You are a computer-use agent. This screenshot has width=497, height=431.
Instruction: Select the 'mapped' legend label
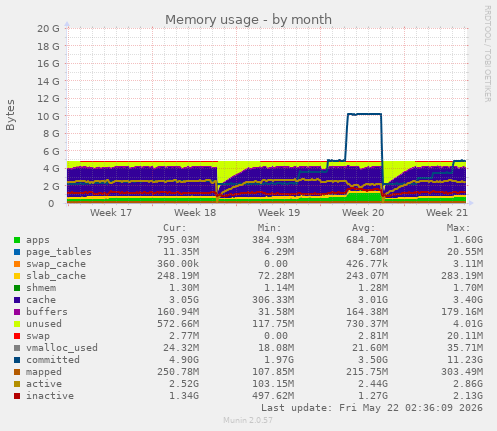point(44,372)
